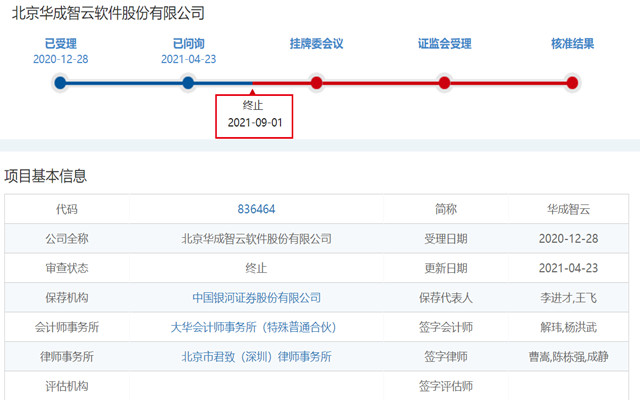
Task: Click the 项目基本信息 section heading
Action: 45,176
